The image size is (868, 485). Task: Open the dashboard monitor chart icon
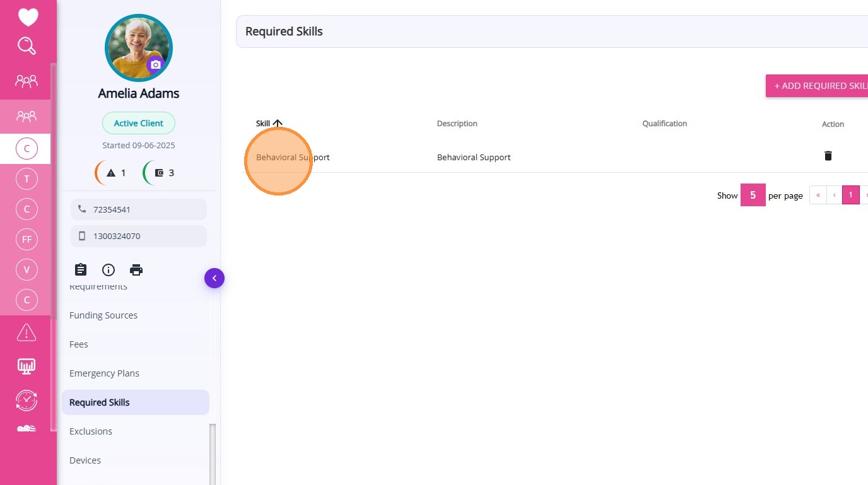pos(26,366)
